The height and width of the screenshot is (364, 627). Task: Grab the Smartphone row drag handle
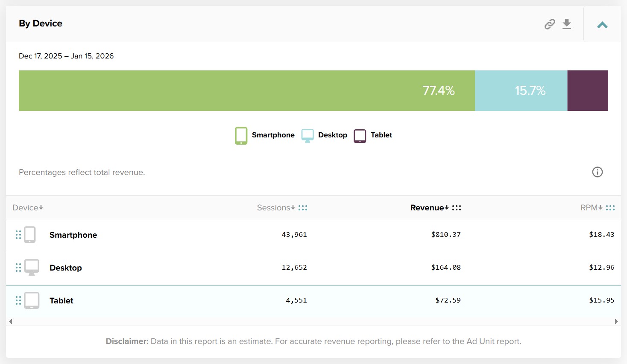[x=18, y=235]
